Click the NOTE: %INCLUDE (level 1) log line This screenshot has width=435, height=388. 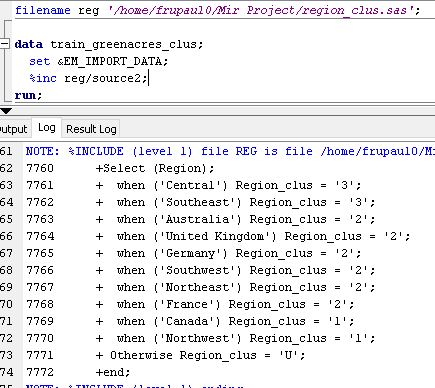coord(230,151)
